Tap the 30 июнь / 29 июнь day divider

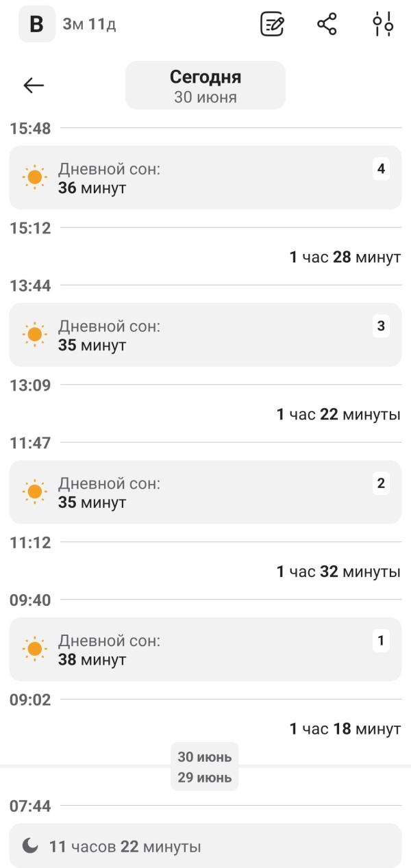pyautogui.click(x=205, y=767)
